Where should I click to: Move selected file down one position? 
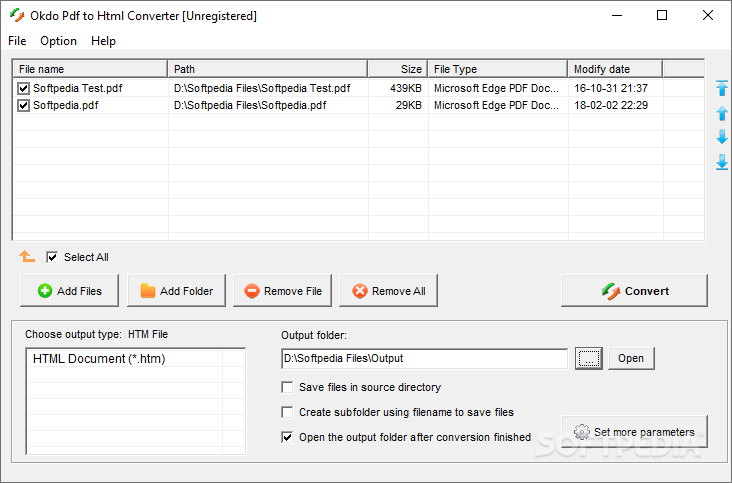click(722, 137)
